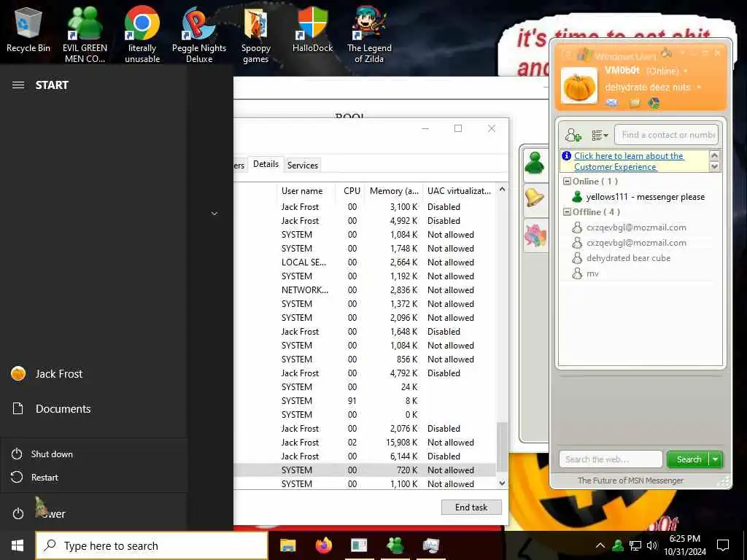The image size is (747, 560).
Task: Expand the Start menu chevron arrow
Action: click(214, 214)
